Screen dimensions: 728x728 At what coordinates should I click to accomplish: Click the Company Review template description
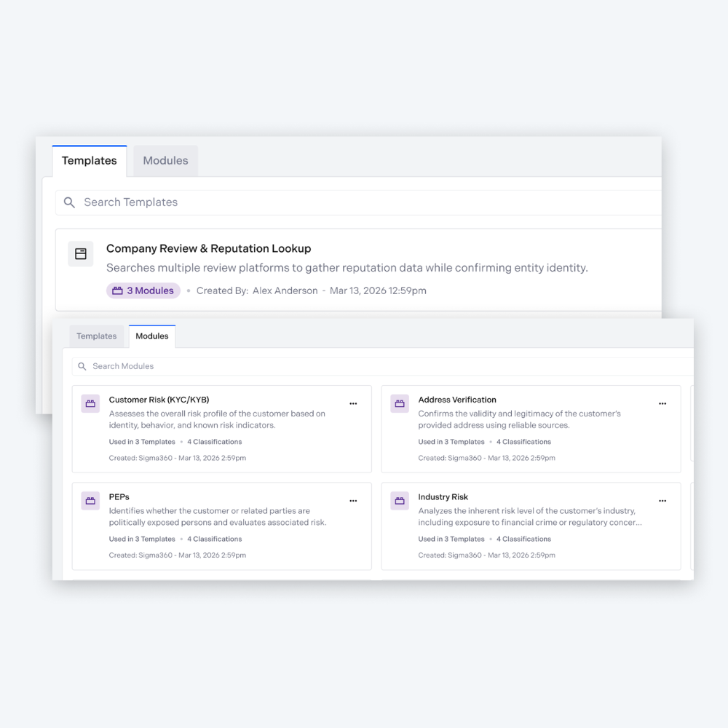point(347,268)
